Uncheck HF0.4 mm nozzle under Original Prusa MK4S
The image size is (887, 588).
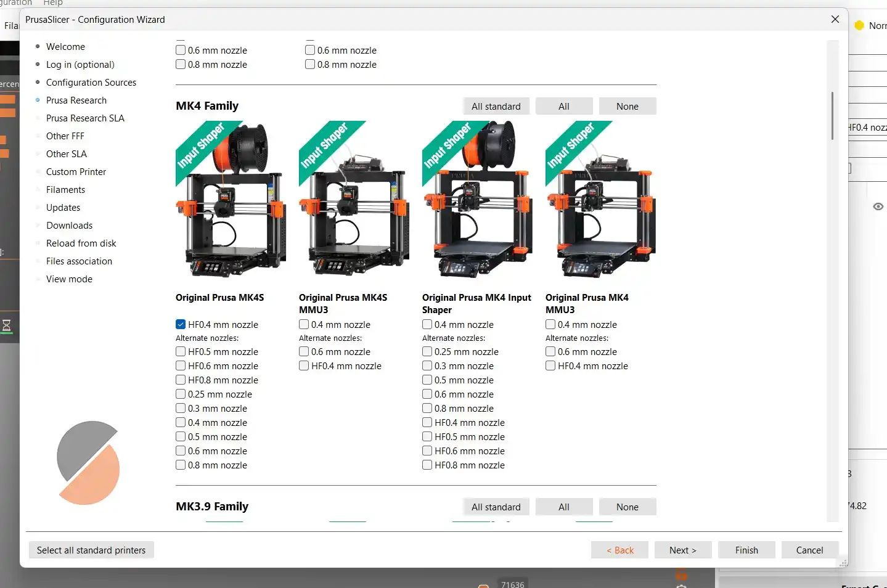[181, 324]
